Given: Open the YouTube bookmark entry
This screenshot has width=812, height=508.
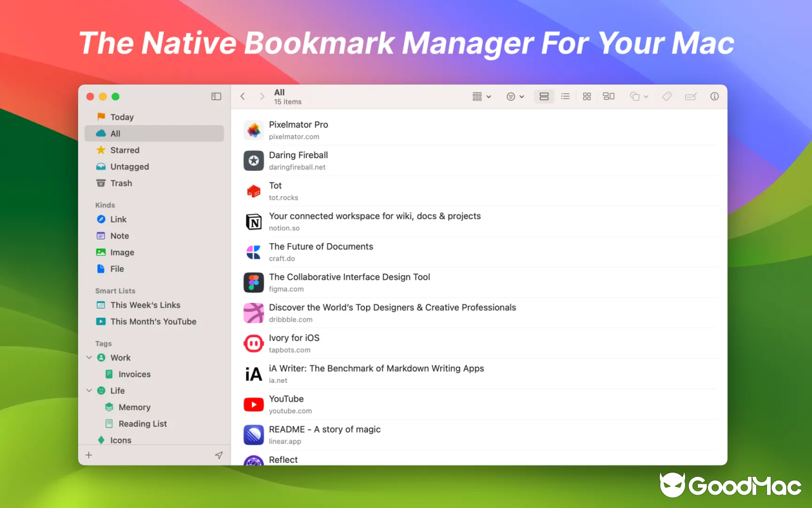Looking at the screenshot, I should tap(286, 404).
